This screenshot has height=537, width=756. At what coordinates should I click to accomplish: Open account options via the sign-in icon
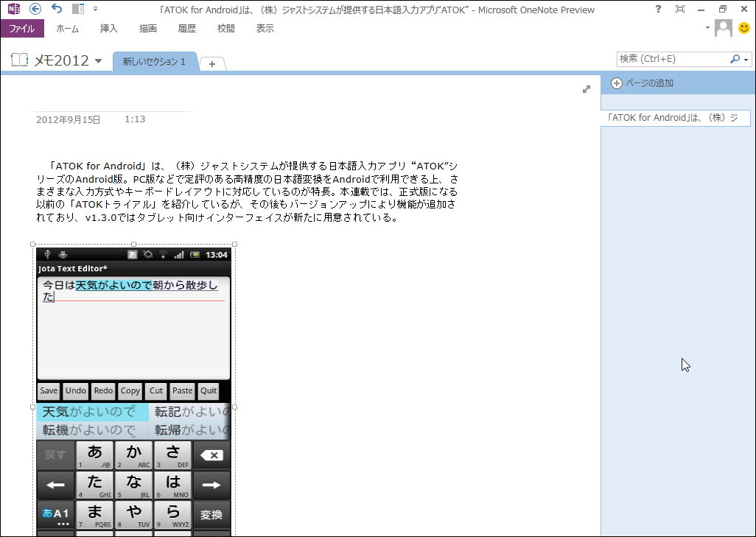click(722, 28)
